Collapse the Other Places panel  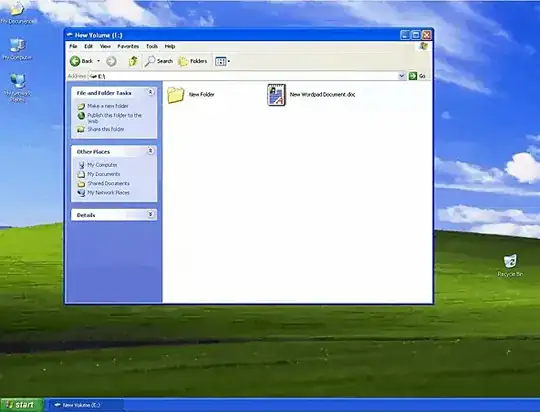[x=150, y=151]
